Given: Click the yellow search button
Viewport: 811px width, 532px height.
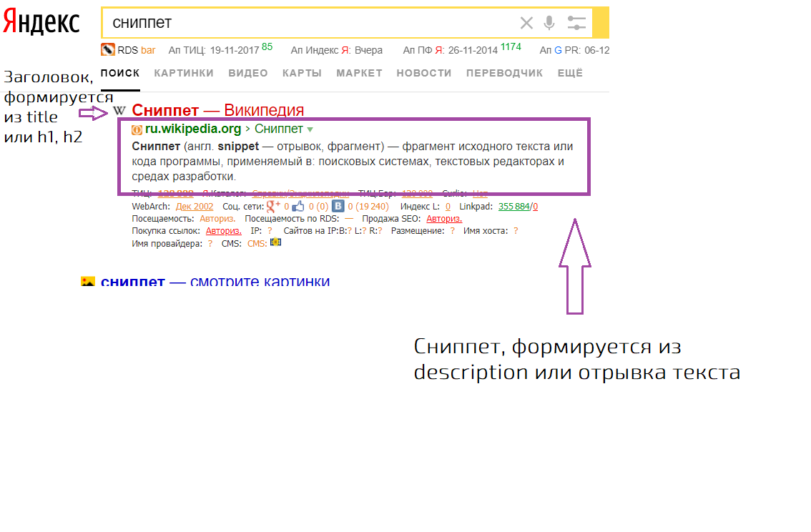Looking at the screenshot, I should (x=601, y=23).
